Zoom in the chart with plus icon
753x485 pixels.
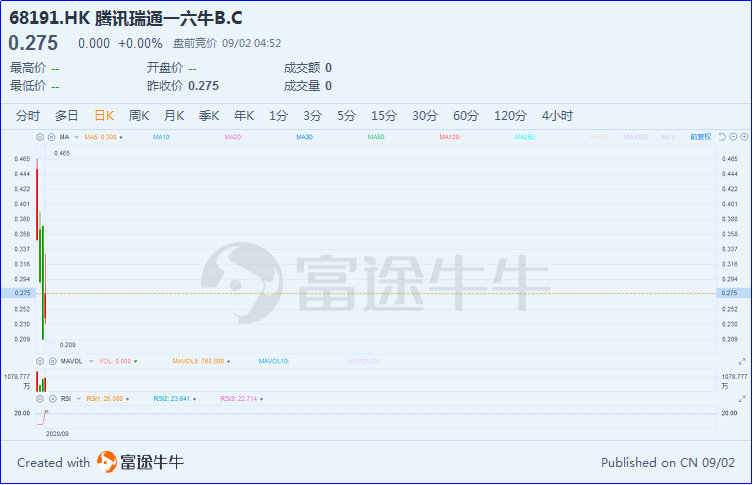744,137
